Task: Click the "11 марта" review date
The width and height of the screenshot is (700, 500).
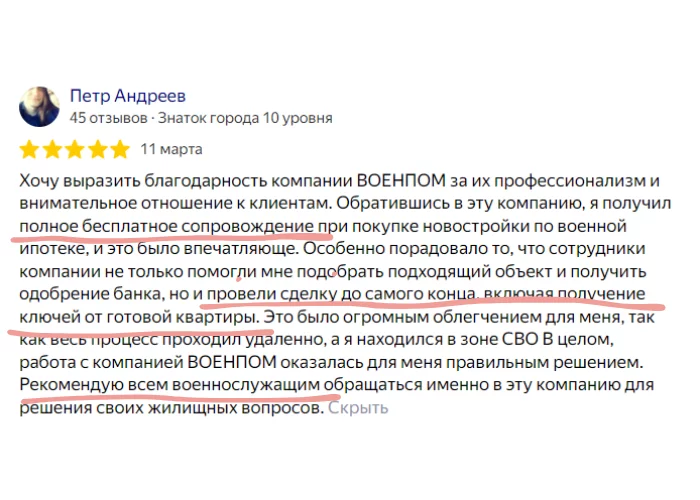Action: [x=171, y=149]
